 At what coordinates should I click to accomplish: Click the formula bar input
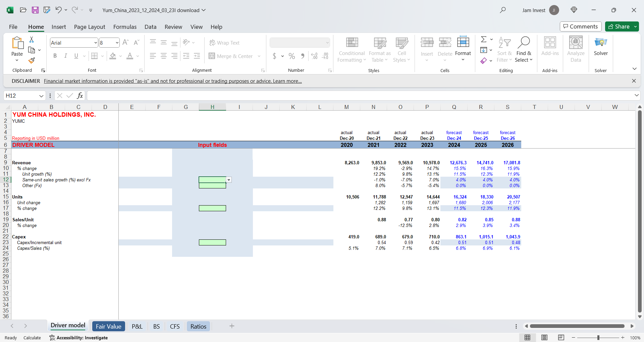(x=360, y=96)
